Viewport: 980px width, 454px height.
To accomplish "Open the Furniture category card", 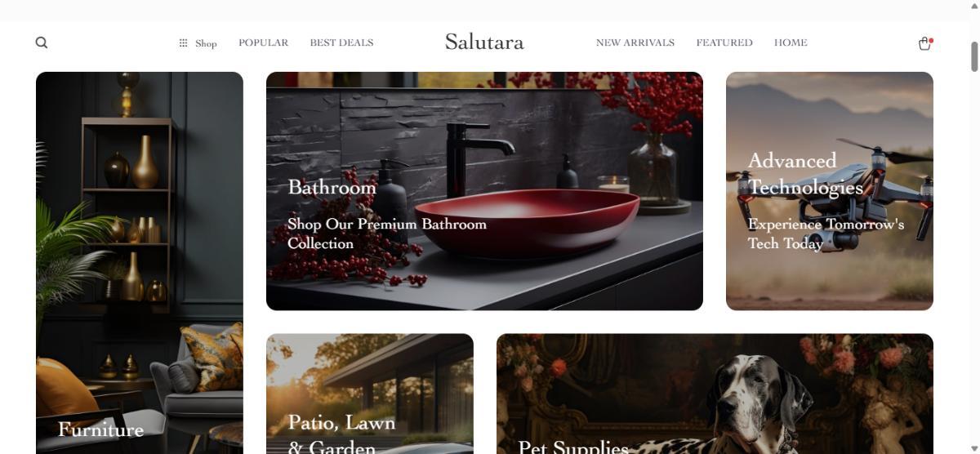I will click(x=140, y=263).
